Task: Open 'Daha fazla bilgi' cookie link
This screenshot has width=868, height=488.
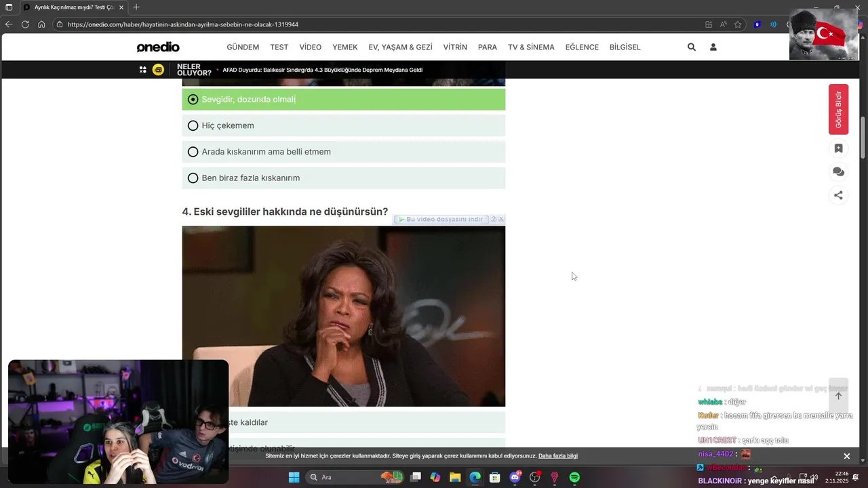Action: pos(558,456)
